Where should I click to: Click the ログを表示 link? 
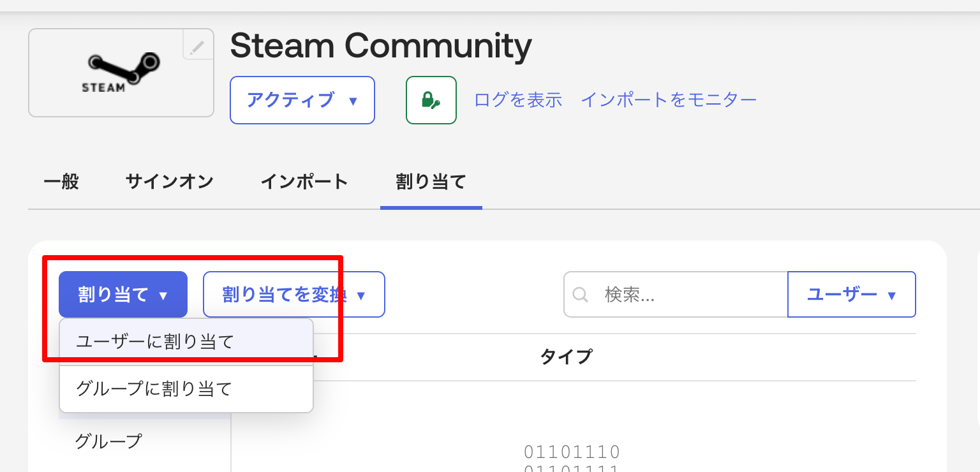point(517,100)
